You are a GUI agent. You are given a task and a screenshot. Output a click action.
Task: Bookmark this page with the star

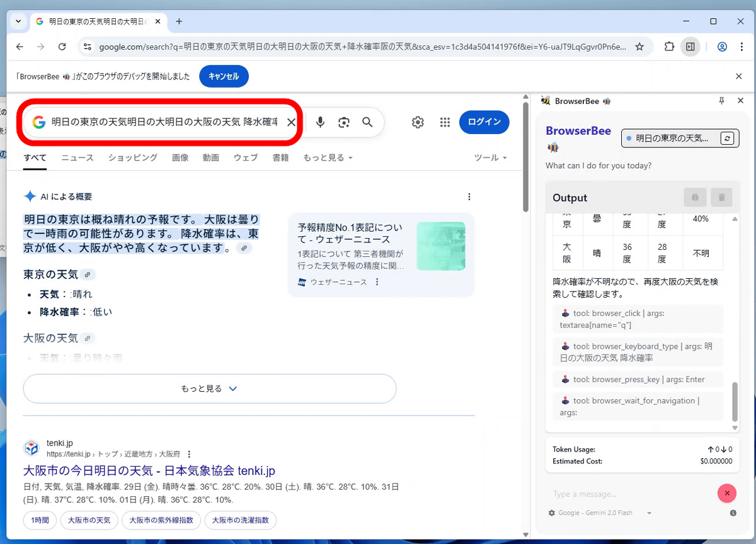tap(639, 47)
